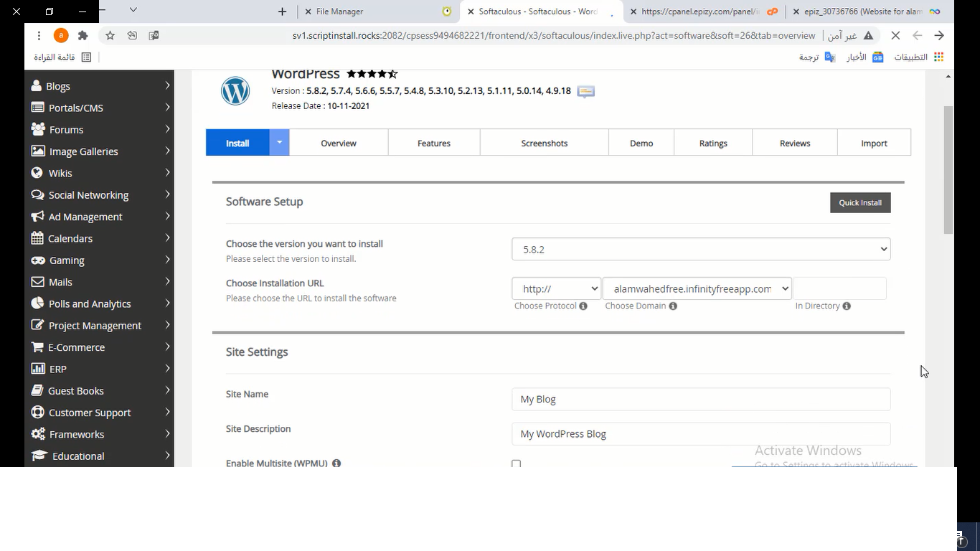
Task: Expand the ERP category chevron
Action: [167, 368]
